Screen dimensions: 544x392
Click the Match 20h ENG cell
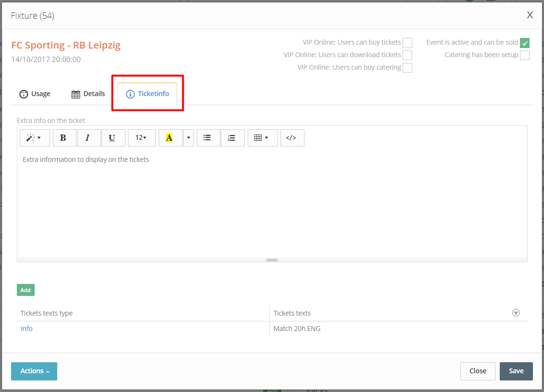pyautogui.click(x=398, y=329)
